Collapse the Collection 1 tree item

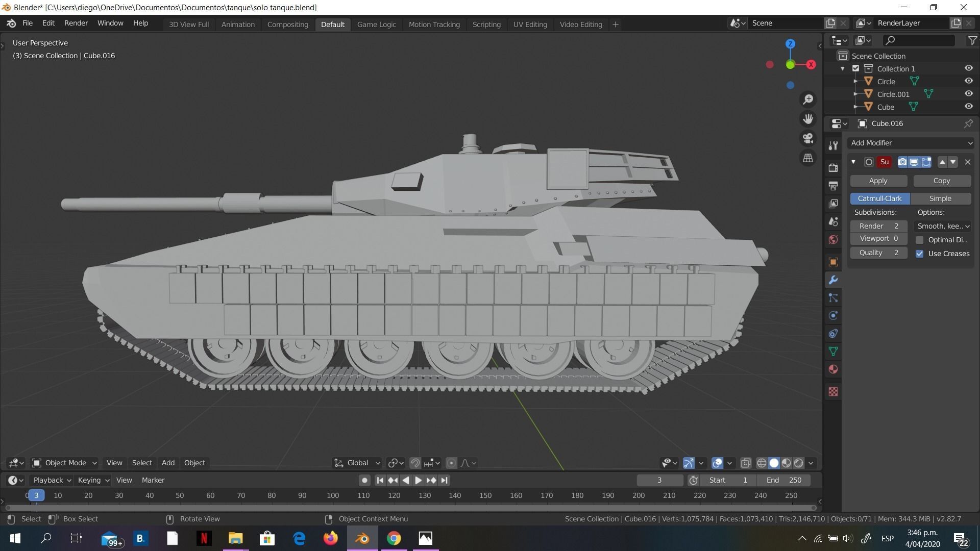tap(842, 68)
